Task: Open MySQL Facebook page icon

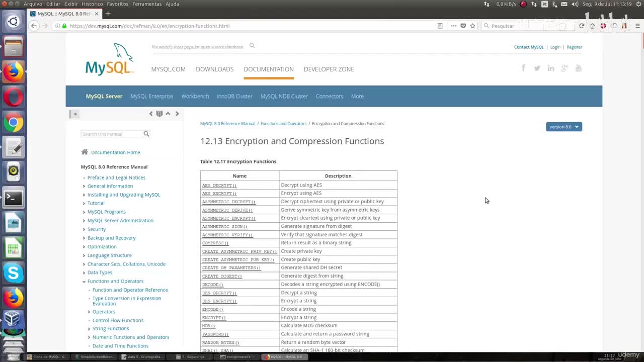Action: (523, 68)
